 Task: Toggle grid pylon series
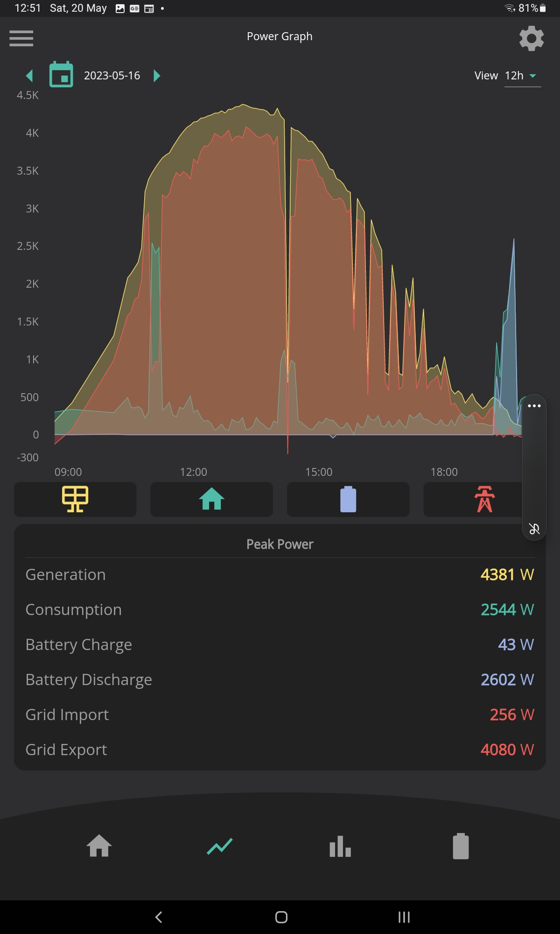[484, 499]
